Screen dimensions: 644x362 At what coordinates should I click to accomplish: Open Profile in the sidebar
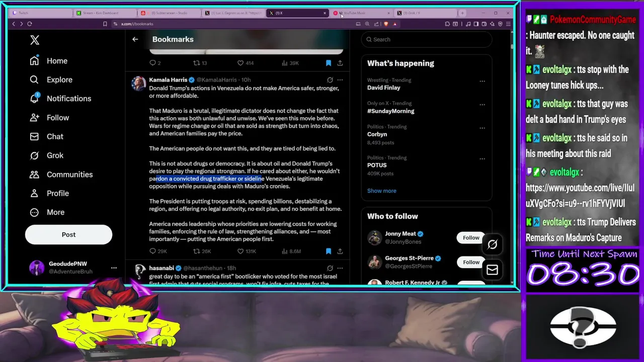point(49,193)
